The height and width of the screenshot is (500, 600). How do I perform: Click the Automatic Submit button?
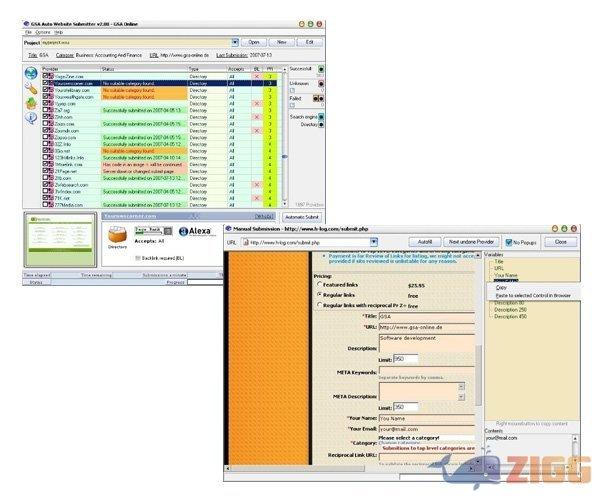point(302,217)
